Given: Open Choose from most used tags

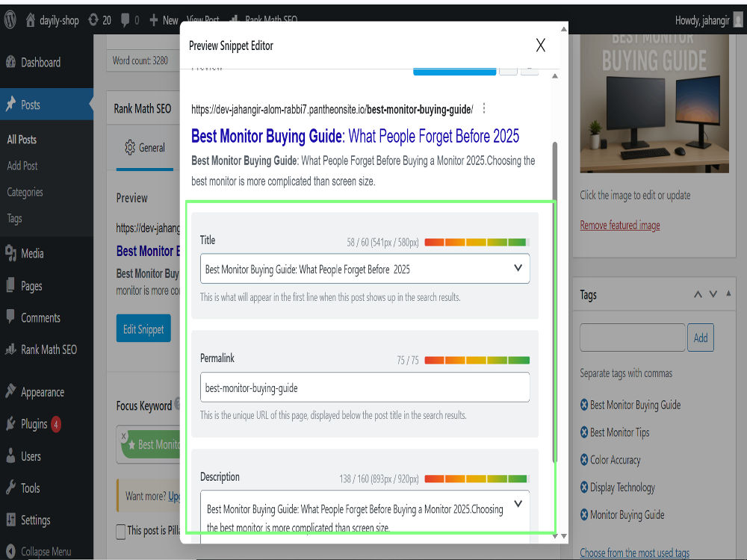Looking at the screenshot, I should [x=634, y=553].
